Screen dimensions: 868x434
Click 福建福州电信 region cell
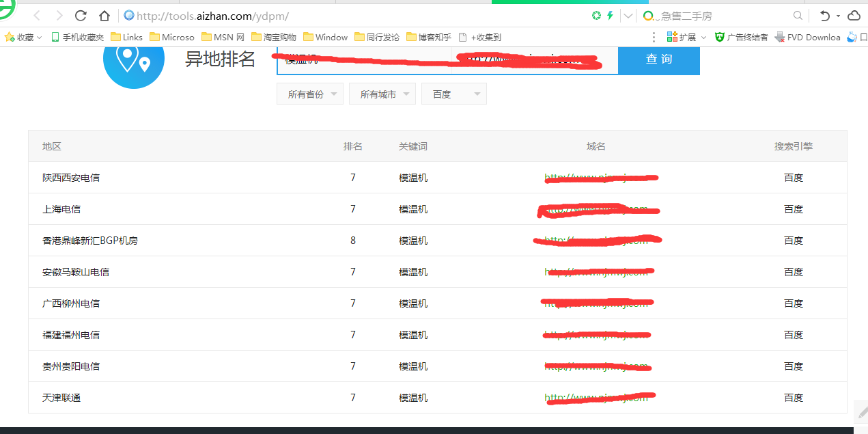71,335
